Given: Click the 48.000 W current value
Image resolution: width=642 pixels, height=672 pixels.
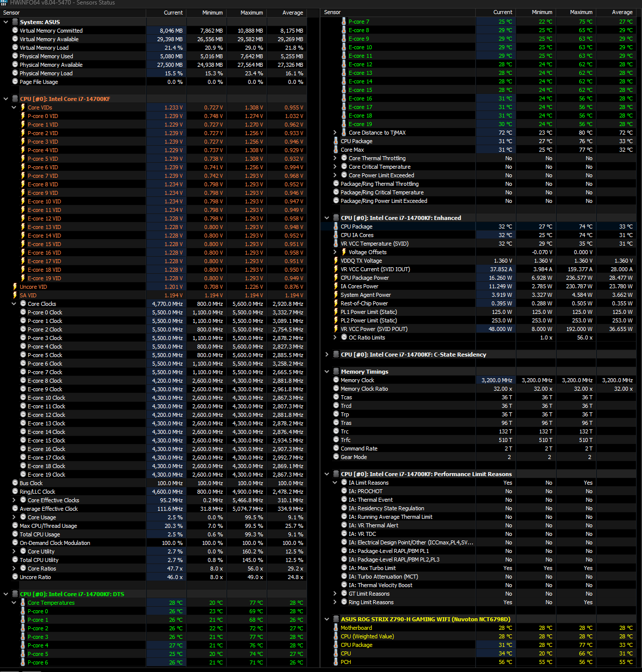Looking at the screenshot, I should click(501, 329).
